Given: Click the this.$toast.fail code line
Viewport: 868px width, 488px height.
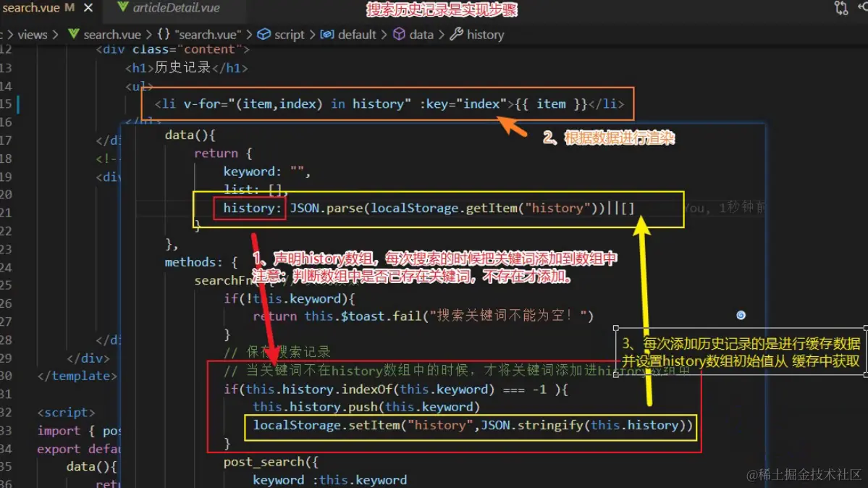Looking at the screenshot, I should pos(423,316).
